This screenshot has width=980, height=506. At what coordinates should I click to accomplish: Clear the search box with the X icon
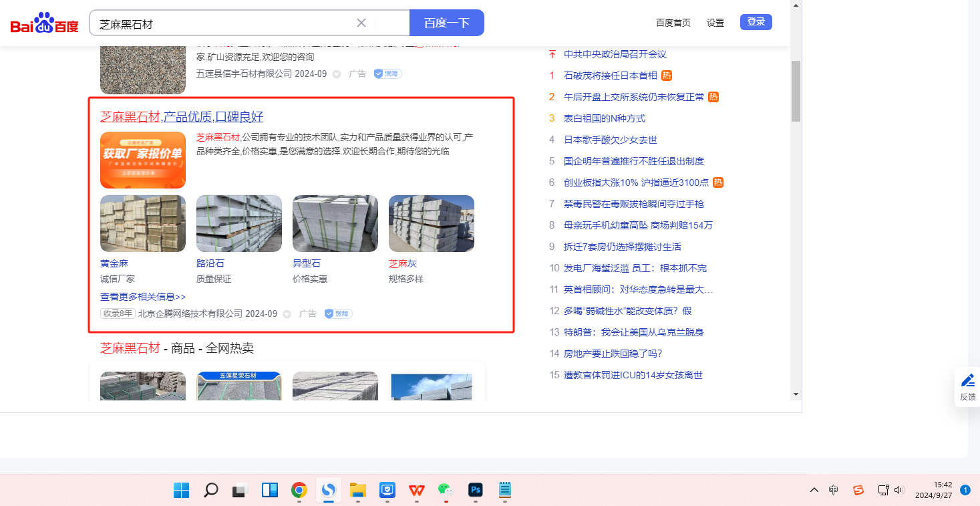(361, 23)
